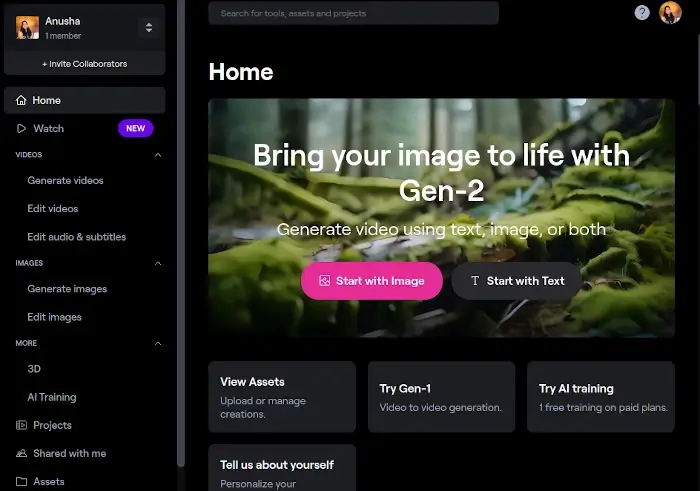
Task: Click the Start with Text button
Action: (516, 281)
